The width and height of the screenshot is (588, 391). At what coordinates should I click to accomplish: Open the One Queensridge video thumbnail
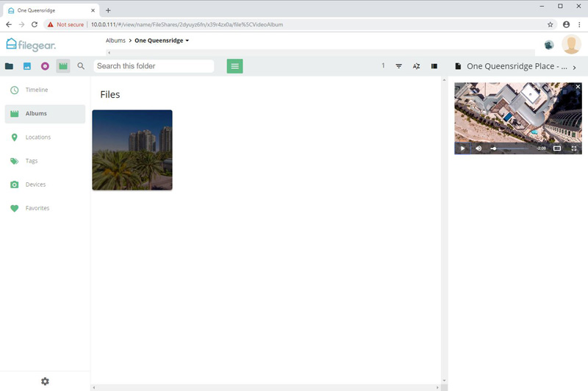(132, 150)
